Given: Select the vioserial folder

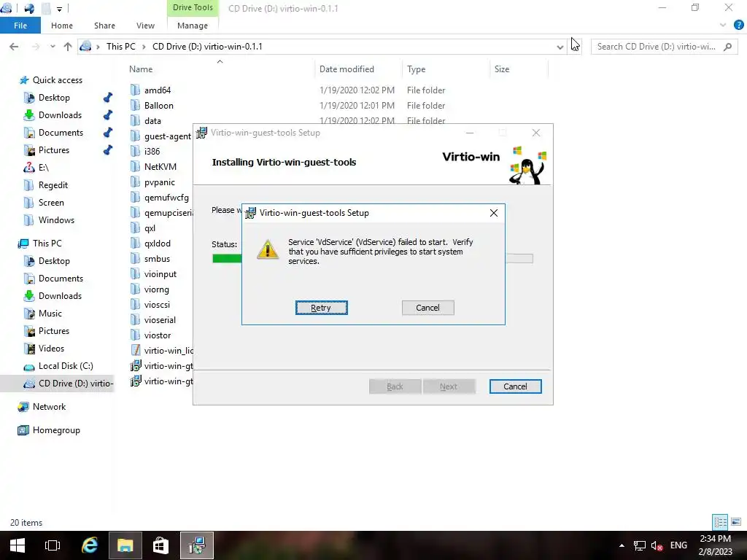Looking at the screenshot, I should tap(160, 320).
